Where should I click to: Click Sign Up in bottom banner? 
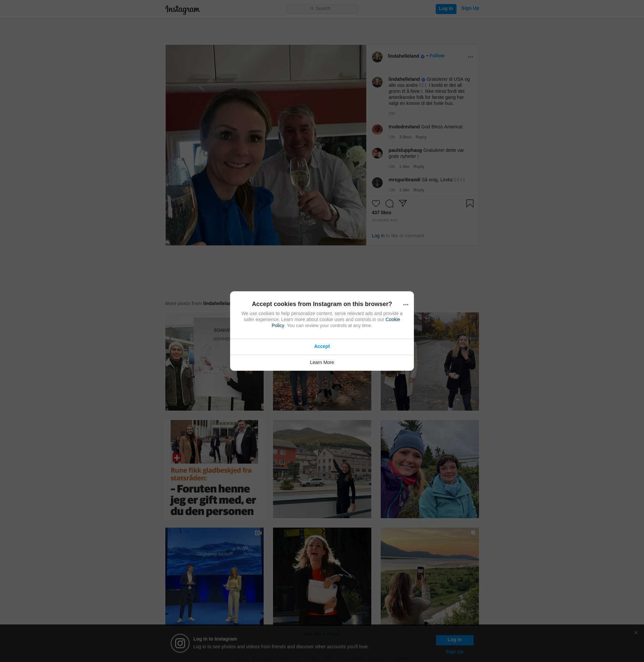(x=454, y=652)
